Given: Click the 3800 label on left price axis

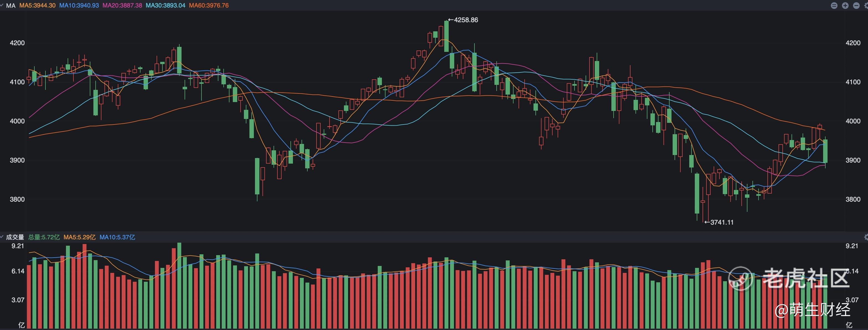Looking at the screenshot, I should 17,199.
